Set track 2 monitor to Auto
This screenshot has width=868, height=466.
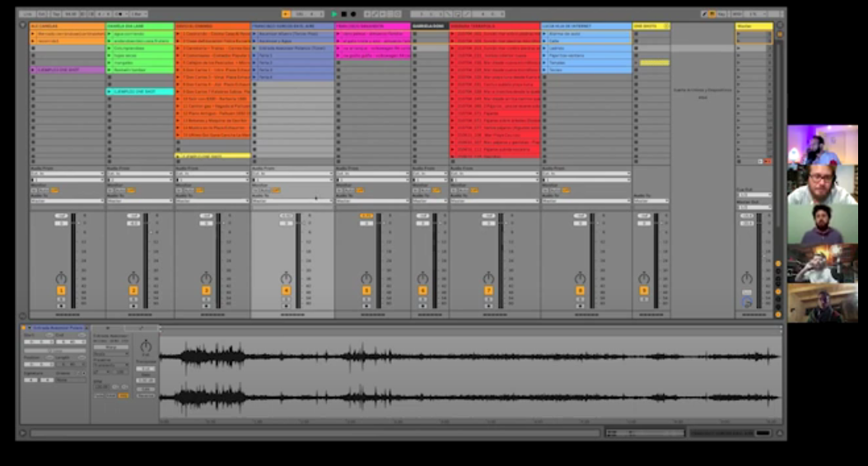(x=120, y=190)
